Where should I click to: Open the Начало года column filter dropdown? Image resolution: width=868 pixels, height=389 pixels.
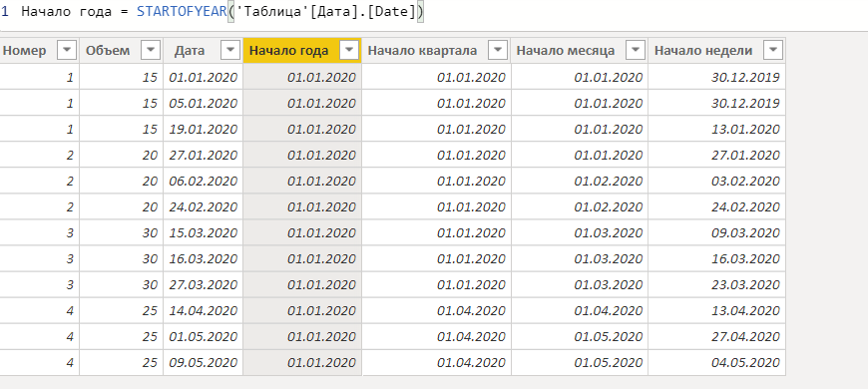click(x=349, y=50)
